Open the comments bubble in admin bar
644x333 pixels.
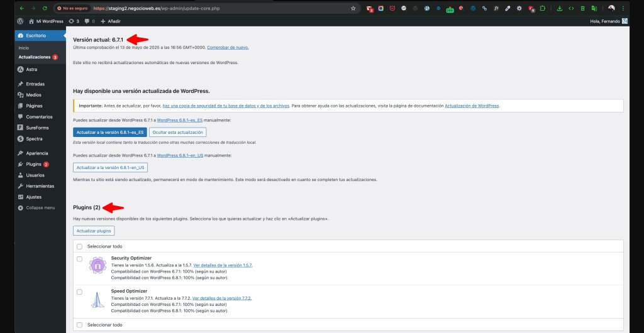pos(89,21)
